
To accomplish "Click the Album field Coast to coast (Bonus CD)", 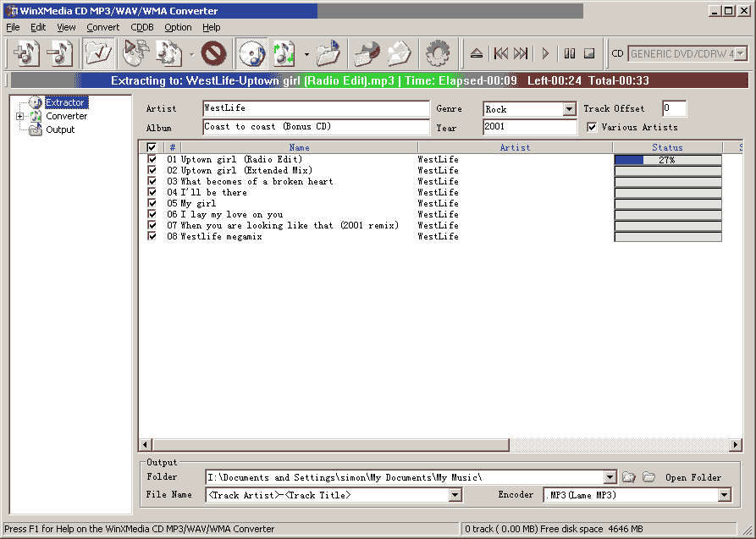I will tap(316, 127).
